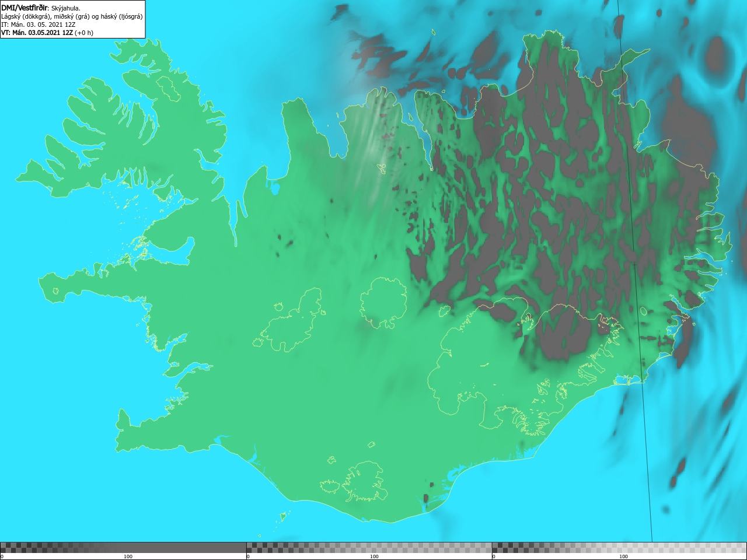
Task: Click the '100' label under the mid-cloud scale
Action: tap(374, 556)
